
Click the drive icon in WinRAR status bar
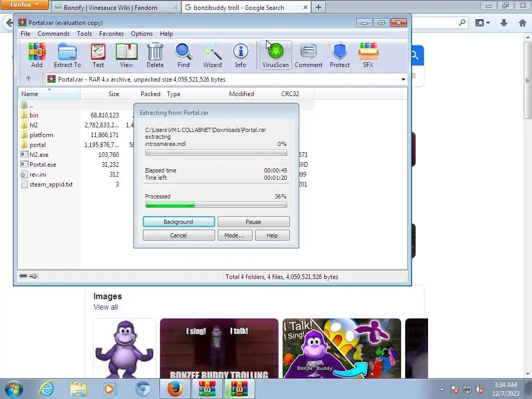[x=23, y=276]
